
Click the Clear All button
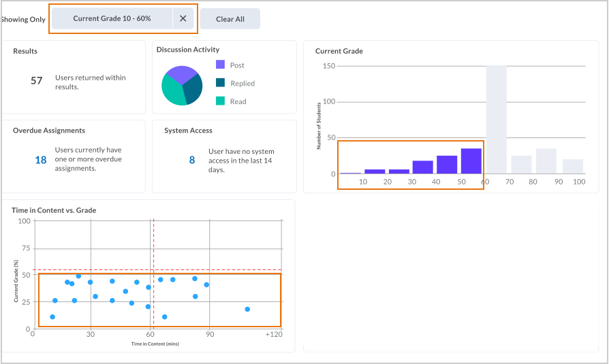pyautogui.click(x=230, y=19)
